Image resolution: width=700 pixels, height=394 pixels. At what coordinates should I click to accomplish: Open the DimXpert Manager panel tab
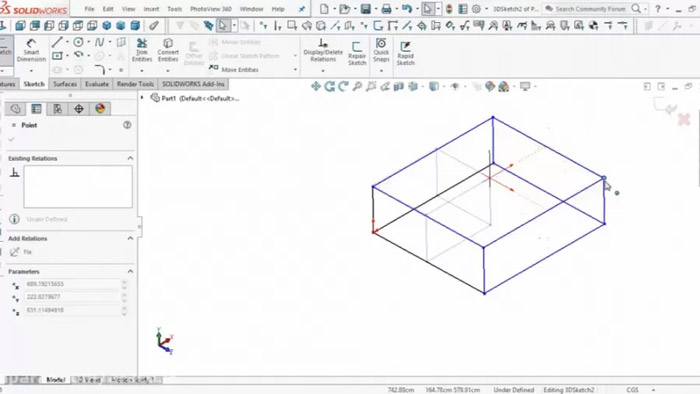click(79, 109)
